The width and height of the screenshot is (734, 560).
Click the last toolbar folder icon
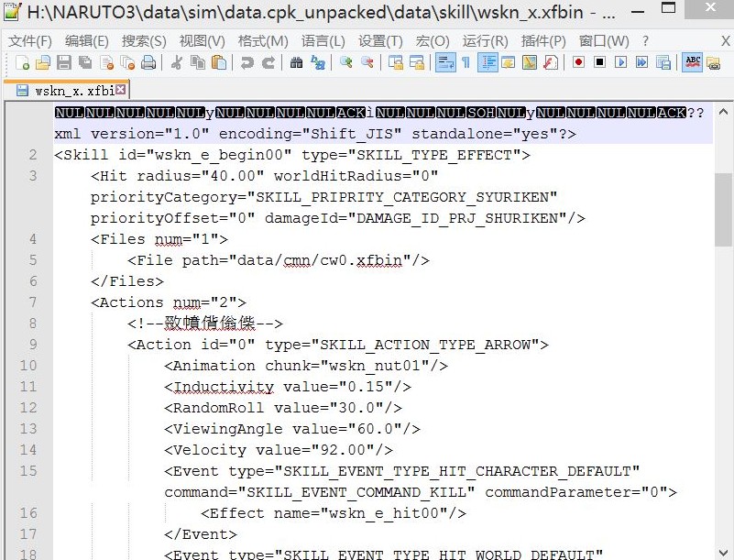pyautogui.click(x=714, y=62)
